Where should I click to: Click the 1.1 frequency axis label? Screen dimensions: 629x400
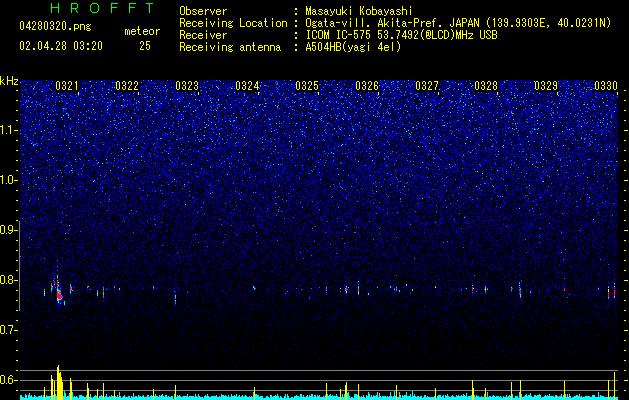(x=8, y=130)
